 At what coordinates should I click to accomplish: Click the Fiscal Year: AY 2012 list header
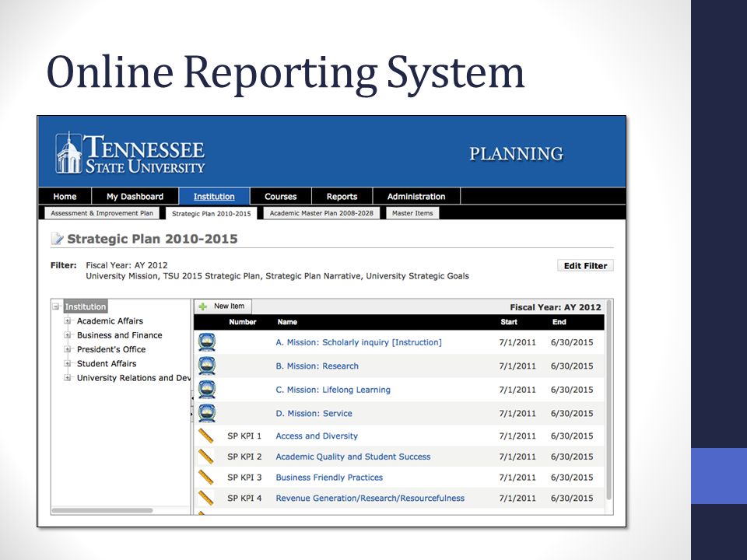pyautogui.click(x=556, y=307)
